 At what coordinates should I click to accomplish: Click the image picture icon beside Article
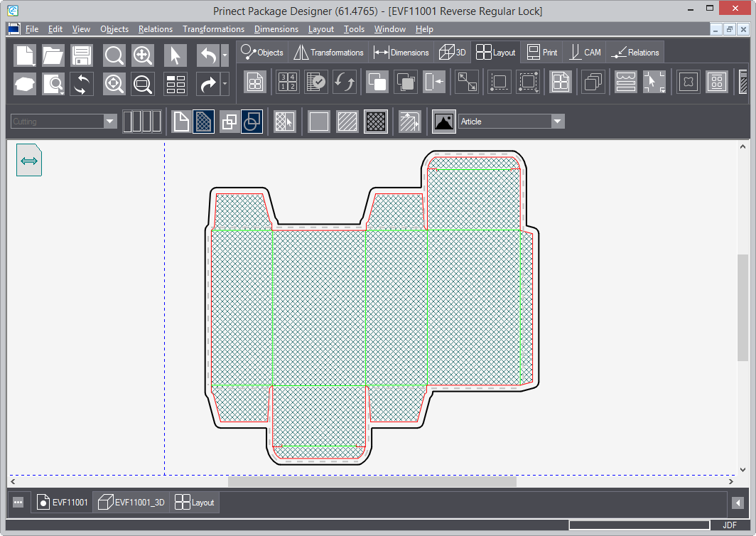444,122
